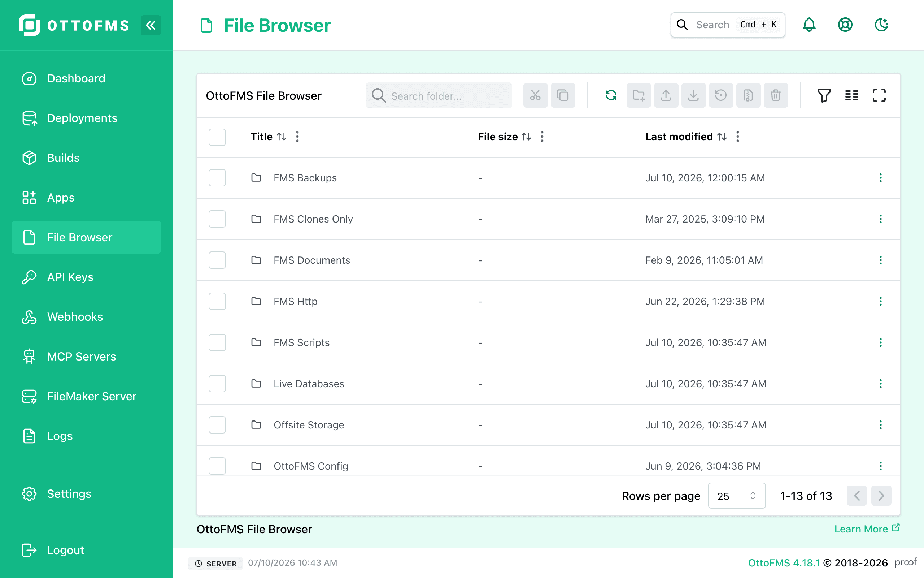Open the help lifebuoy icon
924x578 pixels.
[x=845, y=25]
